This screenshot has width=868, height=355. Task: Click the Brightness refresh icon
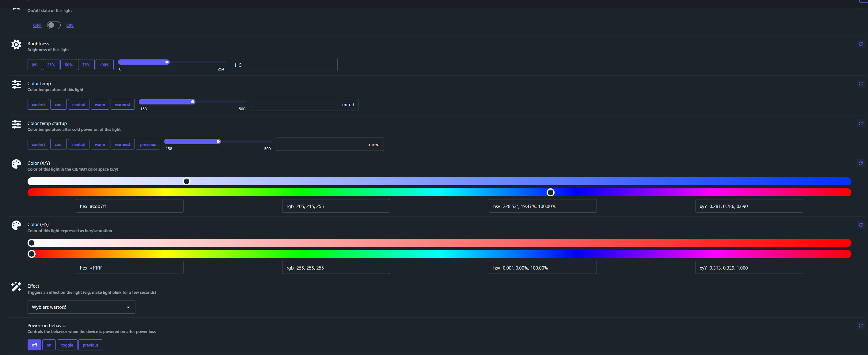point(861,44)
